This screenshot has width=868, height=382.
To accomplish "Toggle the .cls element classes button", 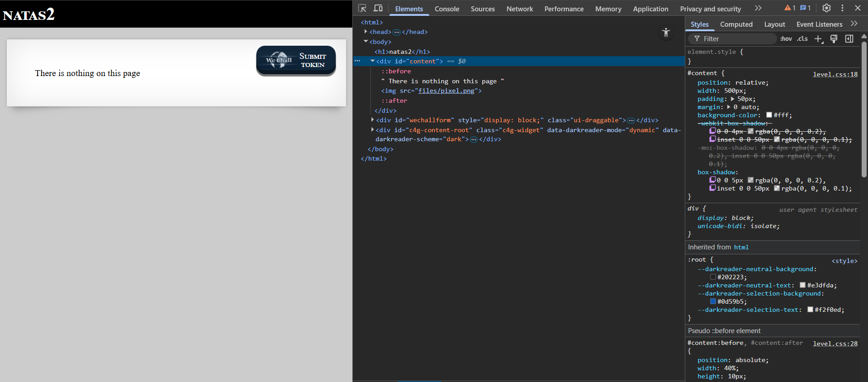I will 802,39.
